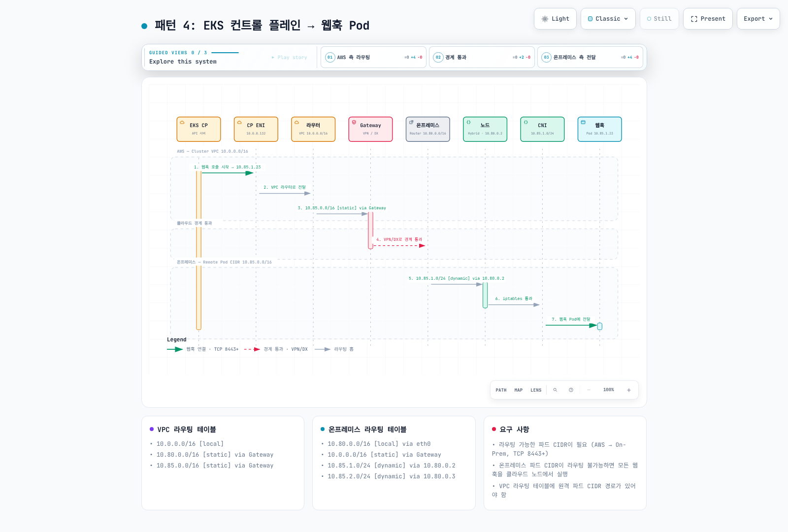Switch theme with the Light button

555,19
